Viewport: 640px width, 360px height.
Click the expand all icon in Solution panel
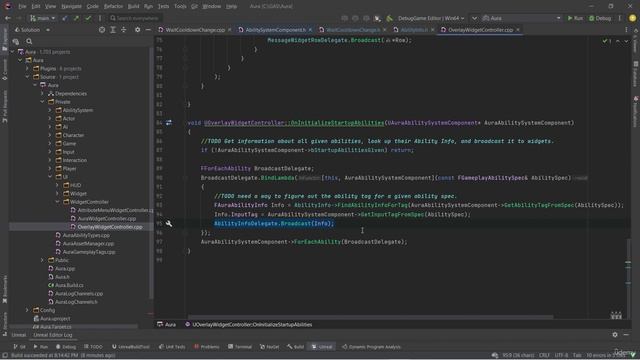click(x=113, y=30)
